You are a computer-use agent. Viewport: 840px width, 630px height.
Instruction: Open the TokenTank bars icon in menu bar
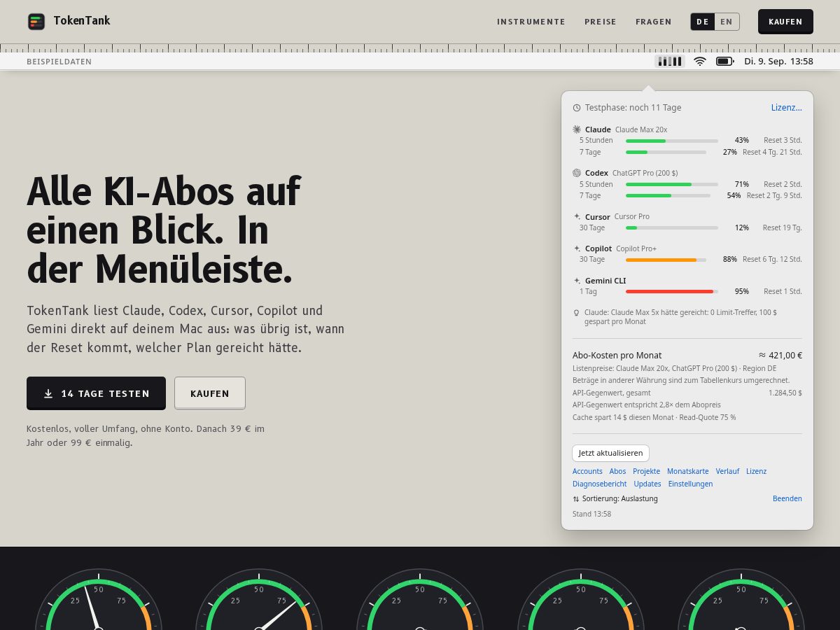[x=670, y=62]
